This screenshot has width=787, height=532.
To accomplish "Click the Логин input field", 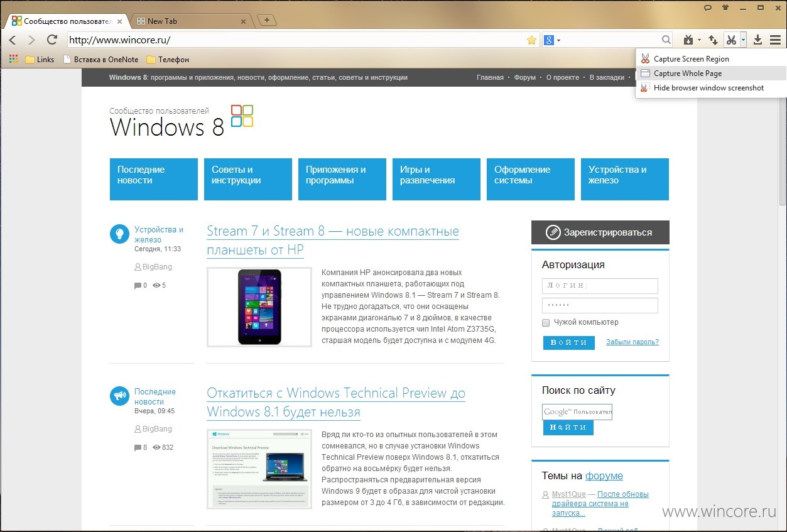I will (x=600, y=286).
